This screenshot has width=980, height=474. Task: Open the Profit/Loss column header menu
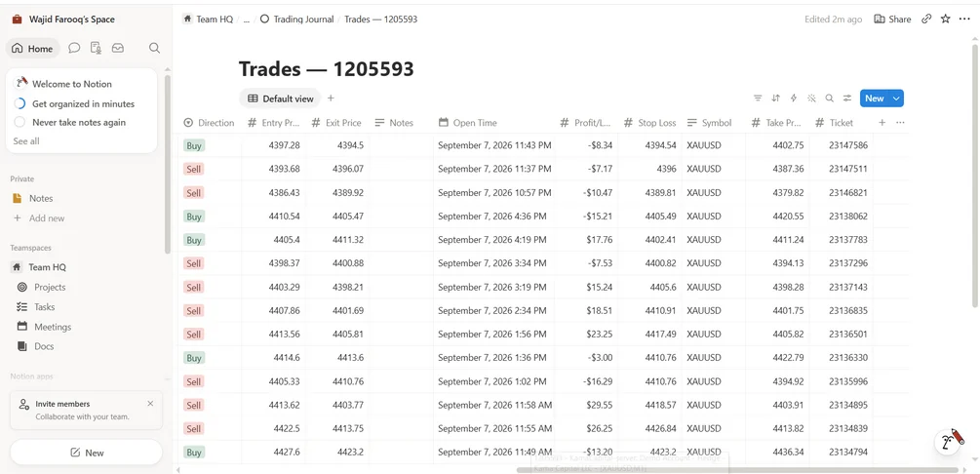pyautogui.click(x=586, y=123)
